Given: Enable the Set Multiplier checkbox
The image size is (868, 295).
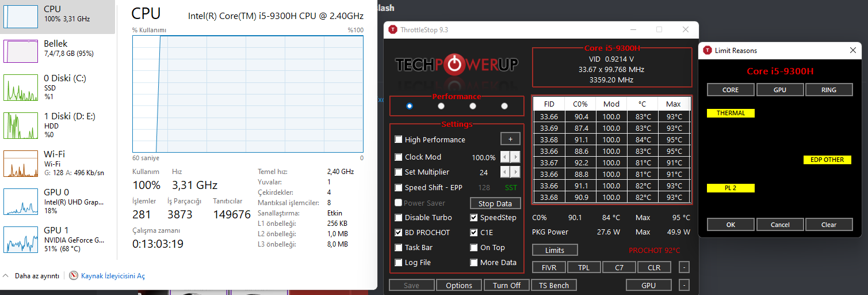Looking at the screenshot, I should (399, 172).
